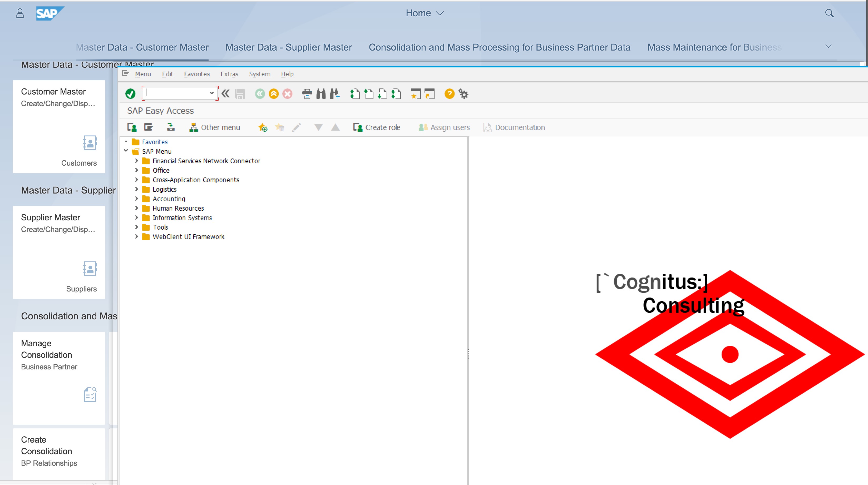Click the Add to Favorites star icon
This screenshot has height=485, width=868.
click(263, 127)
